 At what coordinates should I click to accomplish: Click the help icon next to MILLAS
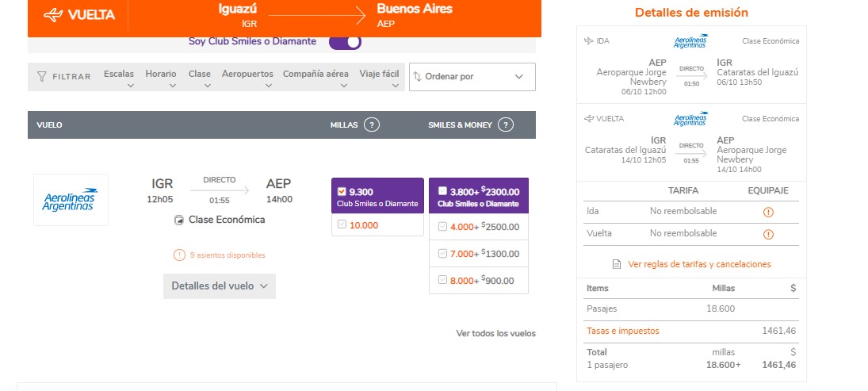(372, 125)
